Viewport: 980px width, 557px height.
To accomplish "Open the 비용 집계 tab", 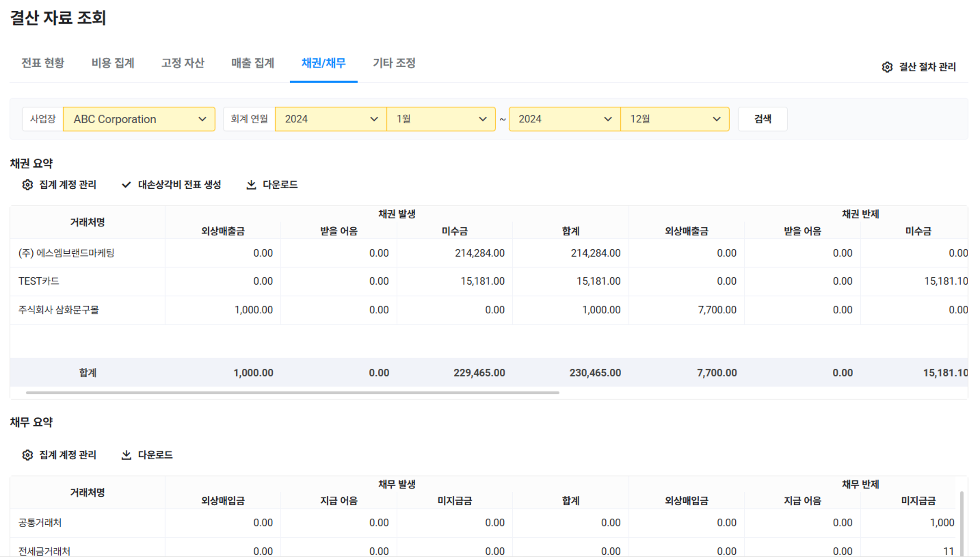I will pyautogui.click(x=113, y=63).
